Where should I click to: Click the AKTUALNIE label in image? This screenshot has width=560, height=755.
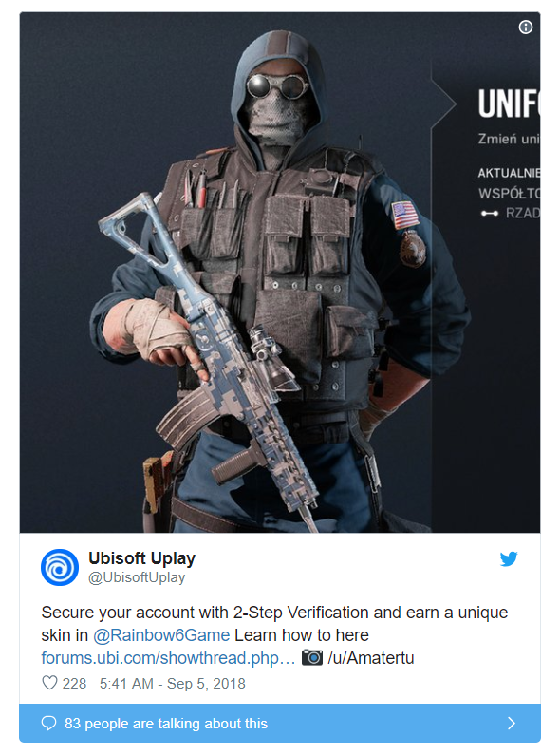(x=509, y=173)
